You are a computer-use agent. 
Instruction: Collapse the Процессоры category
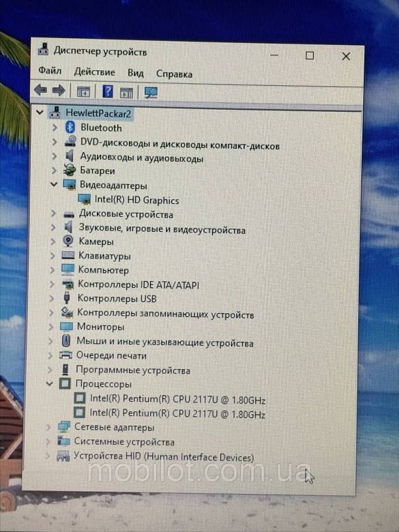point(49,384)
